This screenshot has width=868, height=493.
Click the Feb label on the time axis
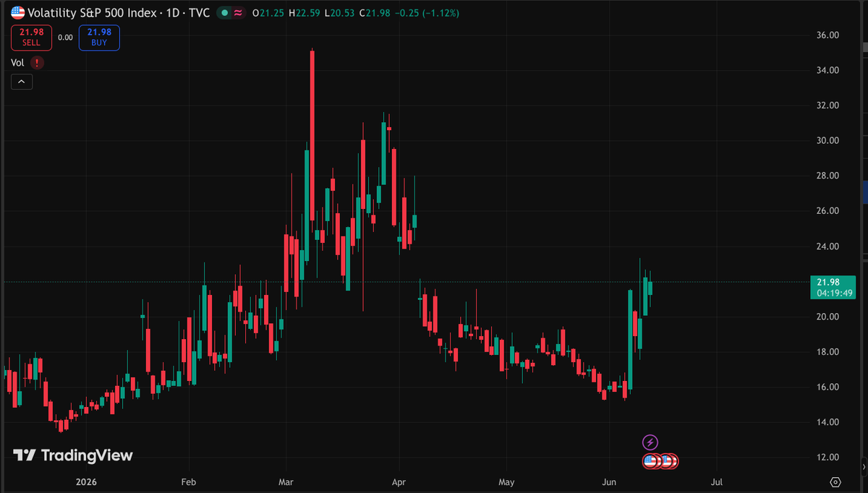pyautogui.click(x=189, y=481)
